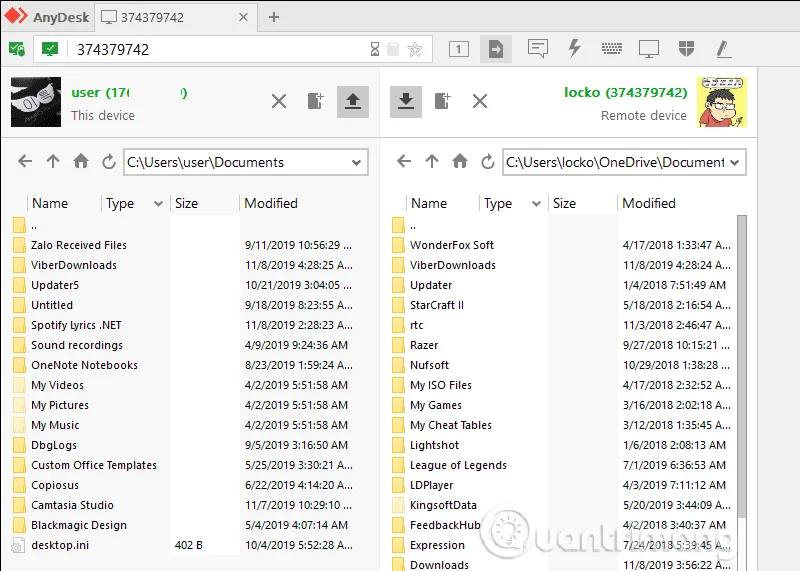Open local Type column sort arrow
This screenshot has height=571, width=800.
coord(158,204)
